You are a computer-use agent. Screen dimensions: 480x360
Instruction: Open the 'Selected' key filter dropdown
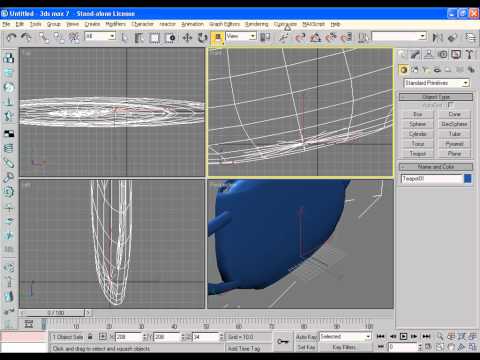(345, 337)
